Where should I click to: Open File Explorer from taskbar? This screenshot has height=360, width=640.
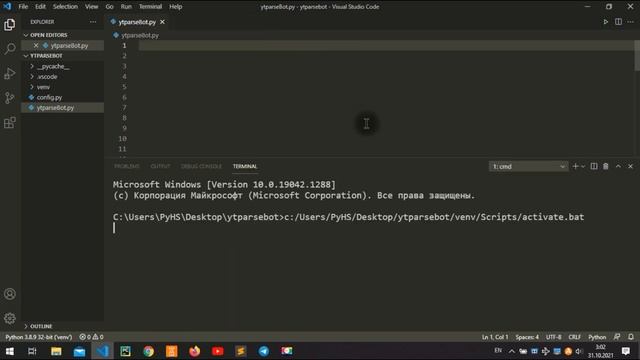click(x=56, y=351)
